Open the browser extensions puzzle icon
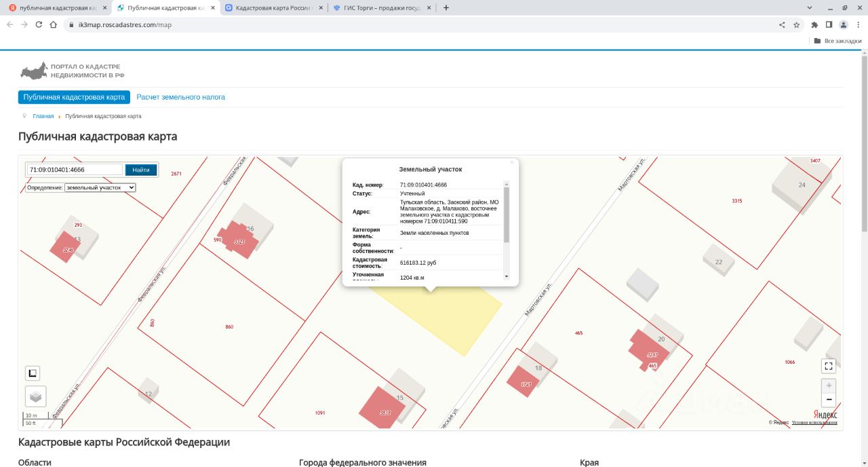 coord(814,24)
